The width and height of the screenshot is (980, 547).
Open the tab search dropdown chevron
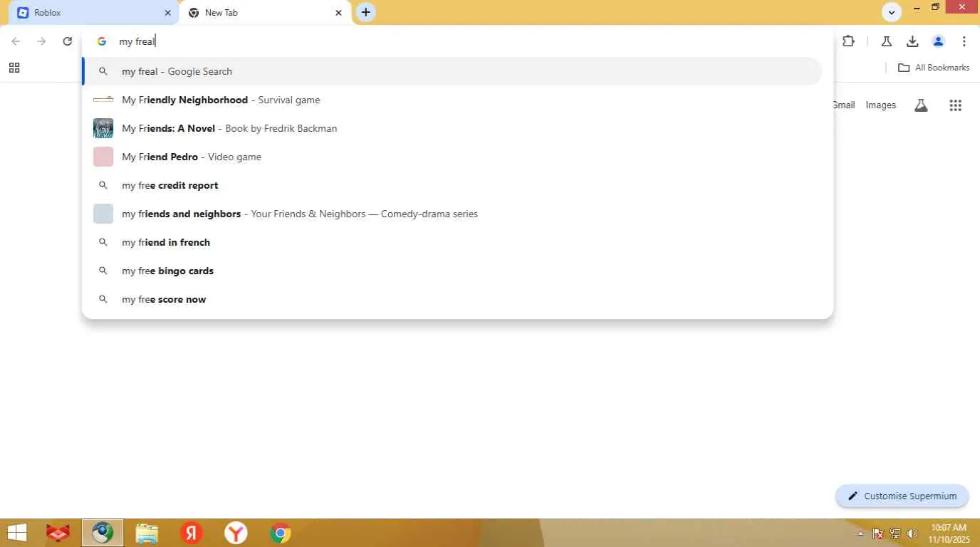tap(892, 12)
